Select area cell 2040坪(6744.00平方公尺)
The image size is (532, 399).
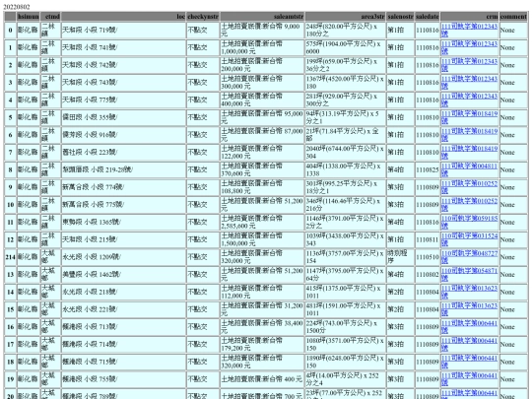(346, 153)
